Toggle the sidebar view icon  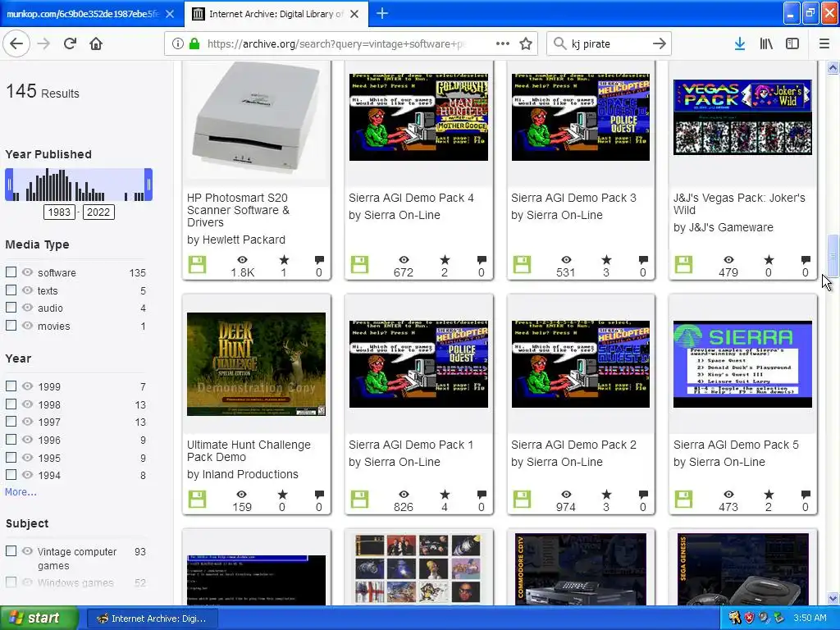(792, 44)
